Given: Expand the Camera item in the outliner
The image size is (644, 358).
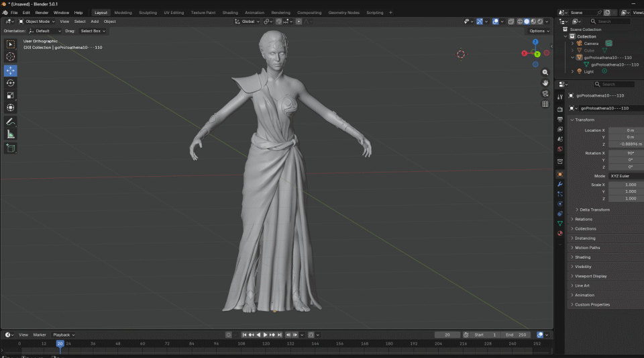Looking at the screenshot, I should click(573, 44).
